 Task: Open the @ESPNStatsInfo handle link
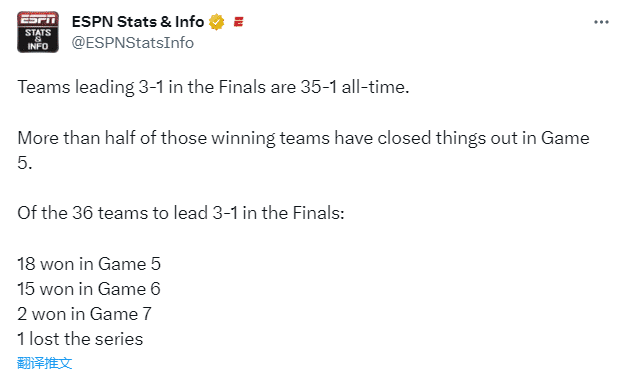tap(133, 43)
